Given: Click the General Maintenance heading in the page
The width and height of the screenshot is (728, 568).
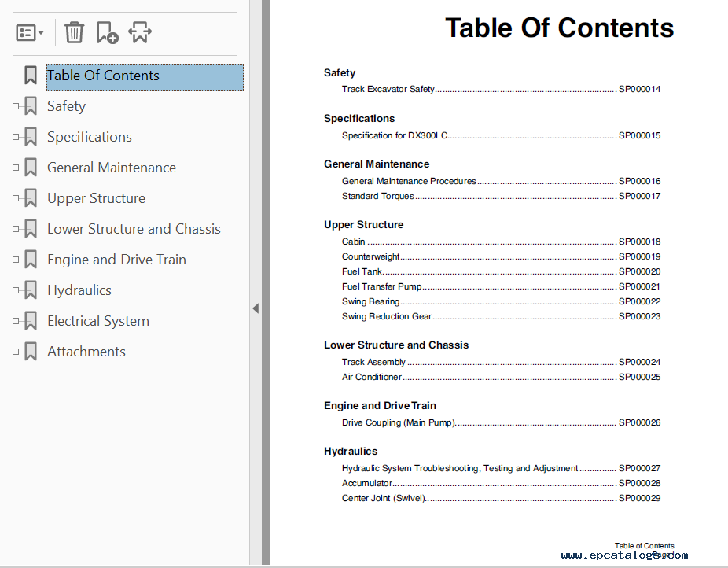Looking at the screenshot, I should pos(377,164).
